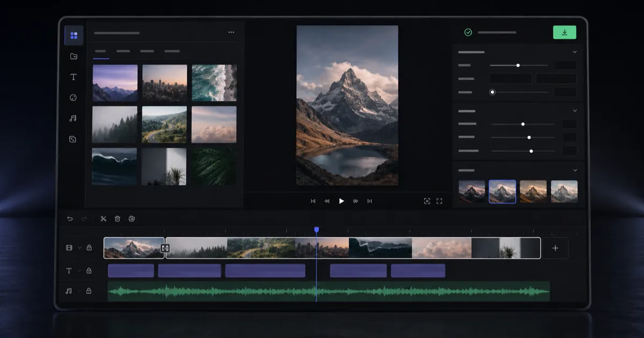Image resolution: width=644 pixels, height=338 pixels.
Task: Choose the warm orange filter preset
Action: [x=533, y=192]
